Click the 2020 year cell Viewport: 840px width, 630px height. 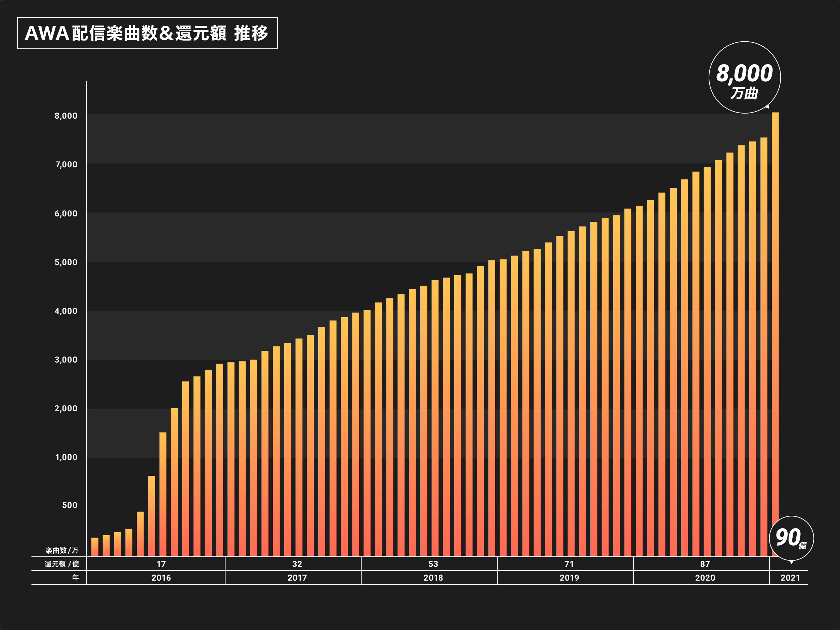point(705,578)
